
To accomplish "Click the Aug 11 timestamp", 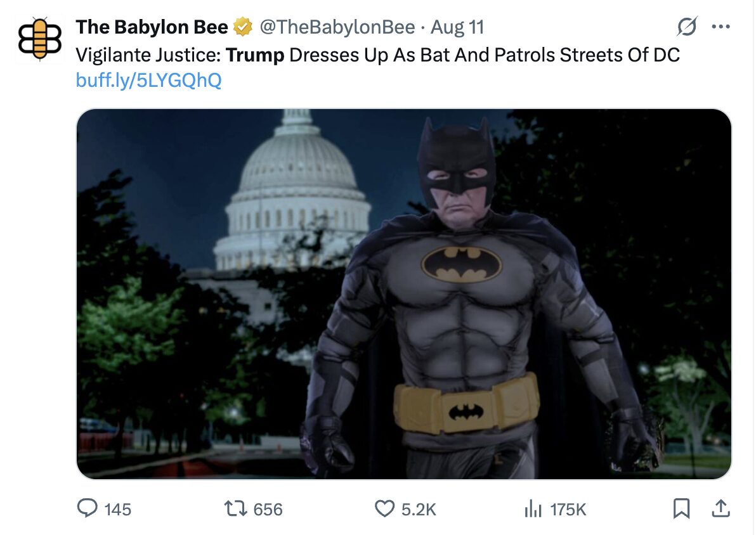I will (x=457, y=27).
